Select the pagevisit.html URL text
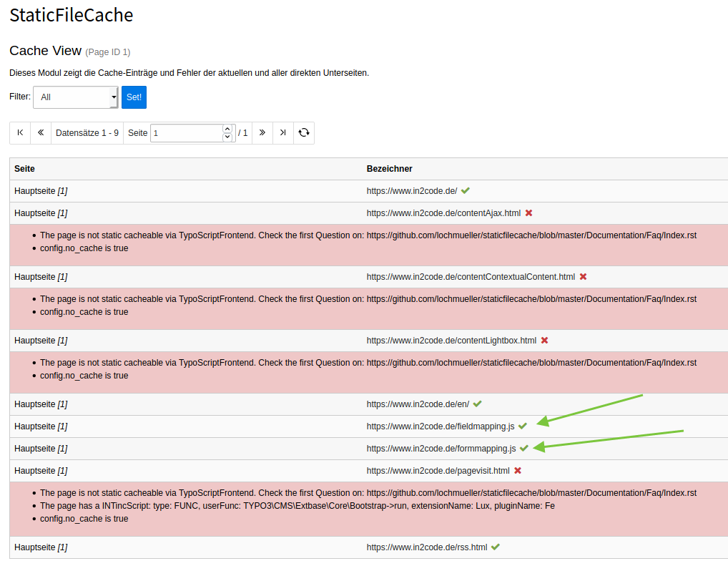This screenshot has height=561, width=728. (438, 471)
